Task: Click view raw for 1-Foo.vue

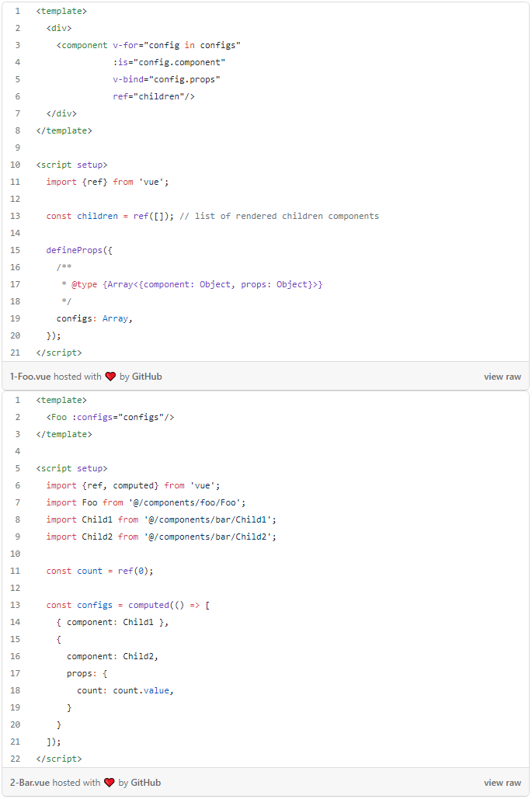Action: tap(502, 377)
